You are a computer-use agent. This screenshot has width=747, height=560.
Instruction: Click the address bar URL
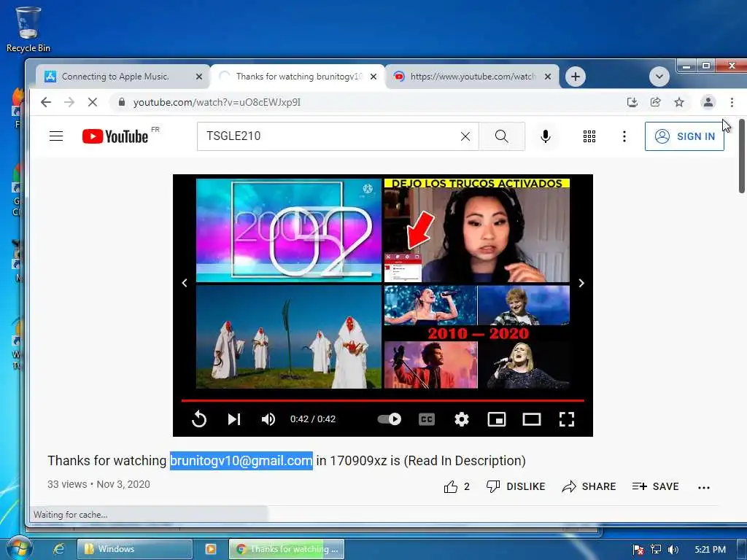click(x=217, y=102)
